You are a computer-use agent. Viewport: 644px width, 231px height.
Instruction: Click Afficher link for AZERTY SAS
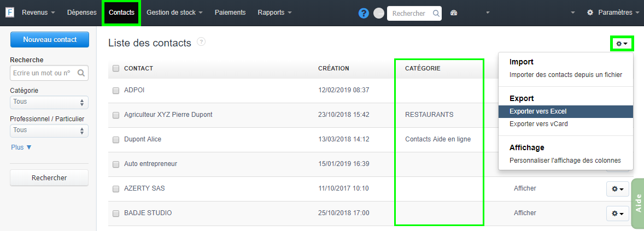(525, 188)
